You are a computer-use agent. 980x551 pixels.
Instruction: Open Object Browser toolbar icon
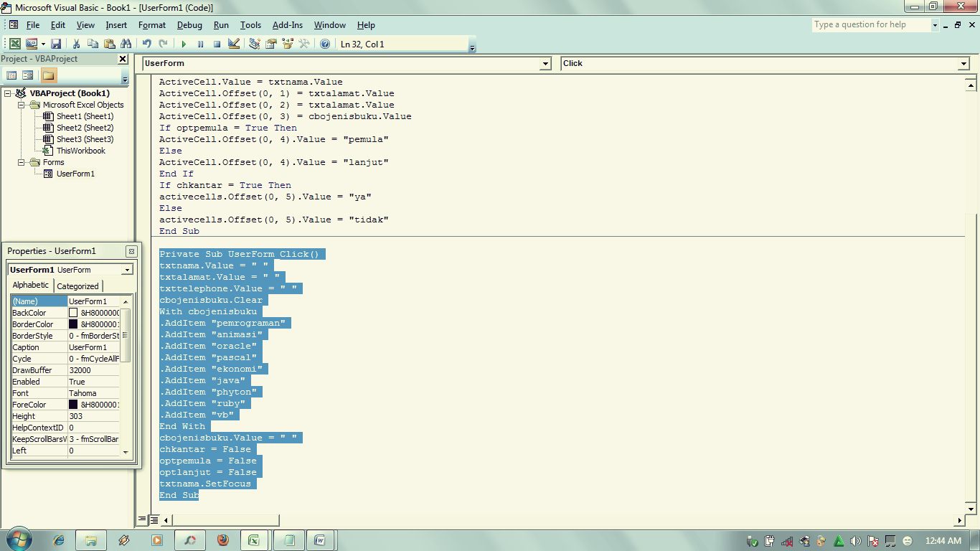click(x=288, y=44)
